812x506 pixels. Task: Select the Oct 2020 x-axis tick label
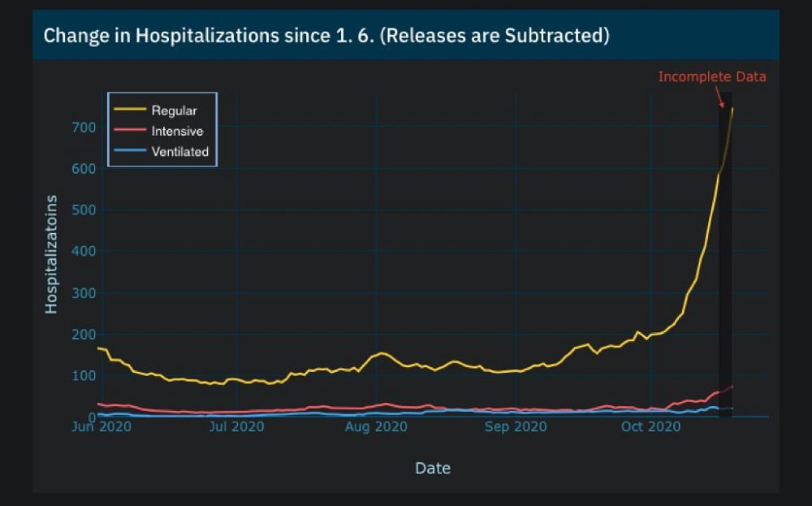pyautogui.click(x=651, y=426)
